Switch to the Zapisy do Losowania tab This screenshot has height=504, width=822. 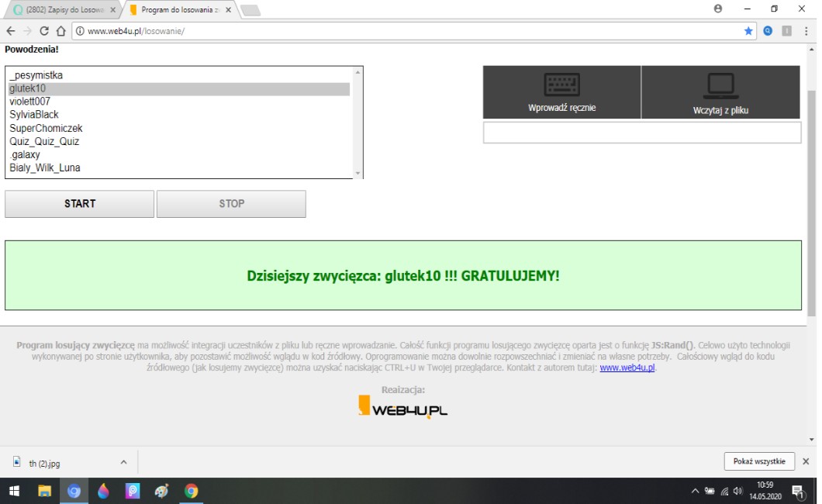tap(60, 10)
